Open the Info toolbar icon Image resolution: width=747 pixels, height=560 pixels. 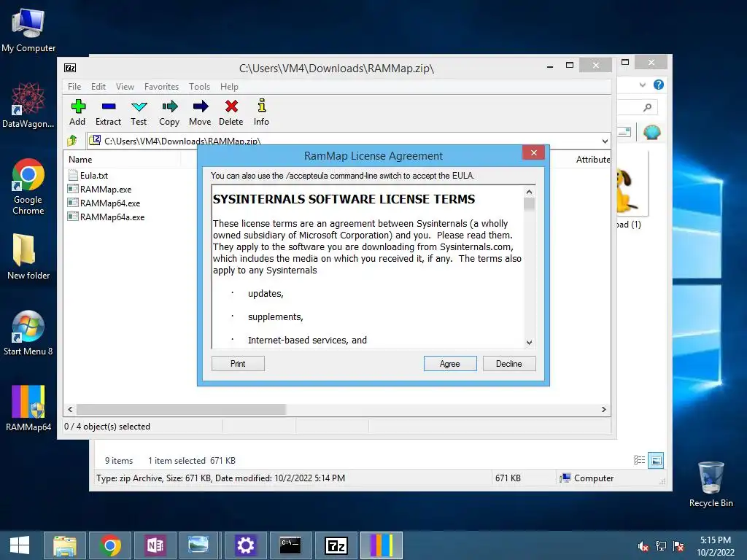(261, 112)
